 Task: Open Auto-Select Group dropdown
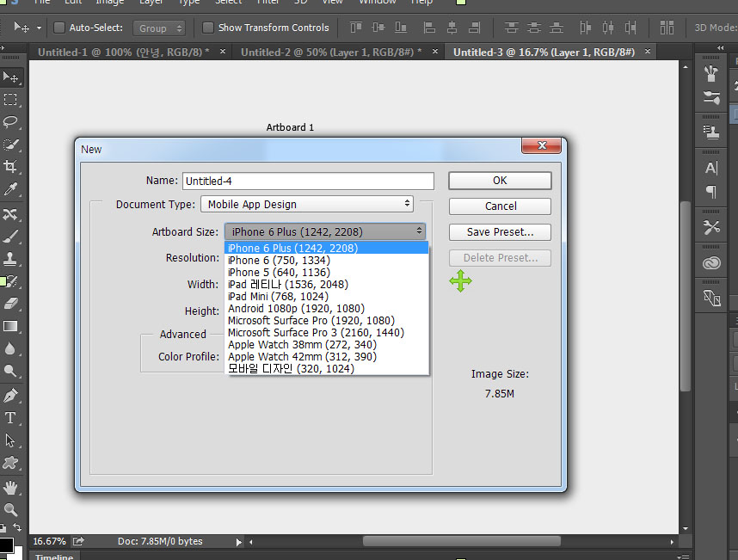159,28
